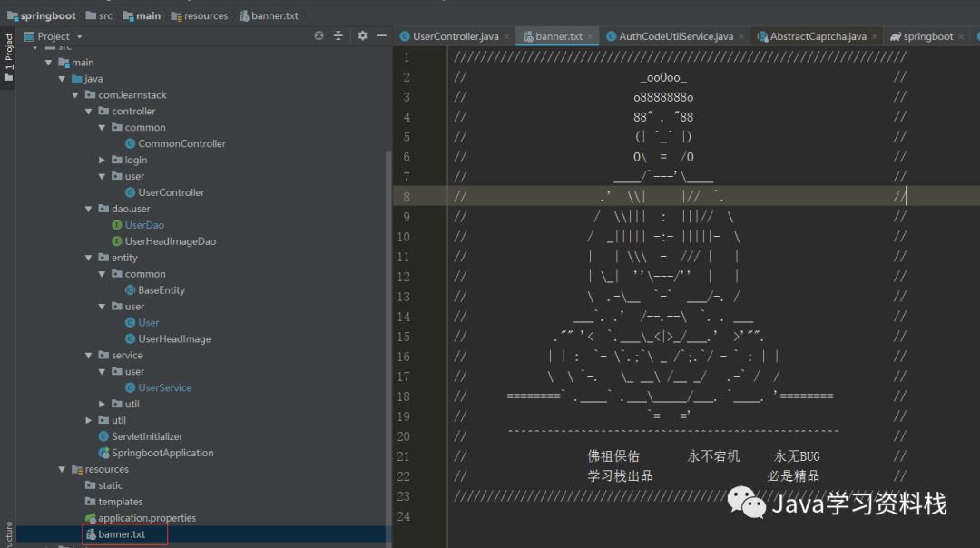Click main breadcrumb in navigation bar
Viewport: 980px width, 548px height.
pyautogui.click(x=142, y=15)
